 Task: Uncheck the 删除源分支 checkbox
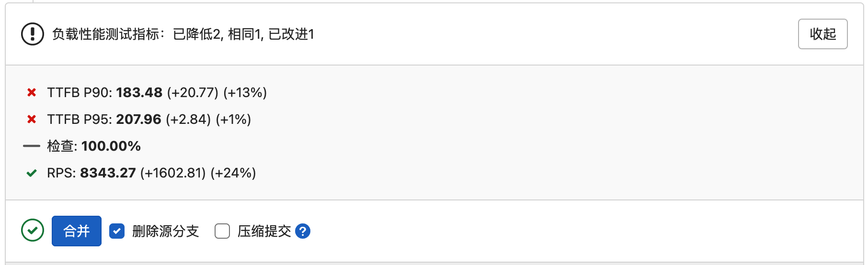point(117,231)
